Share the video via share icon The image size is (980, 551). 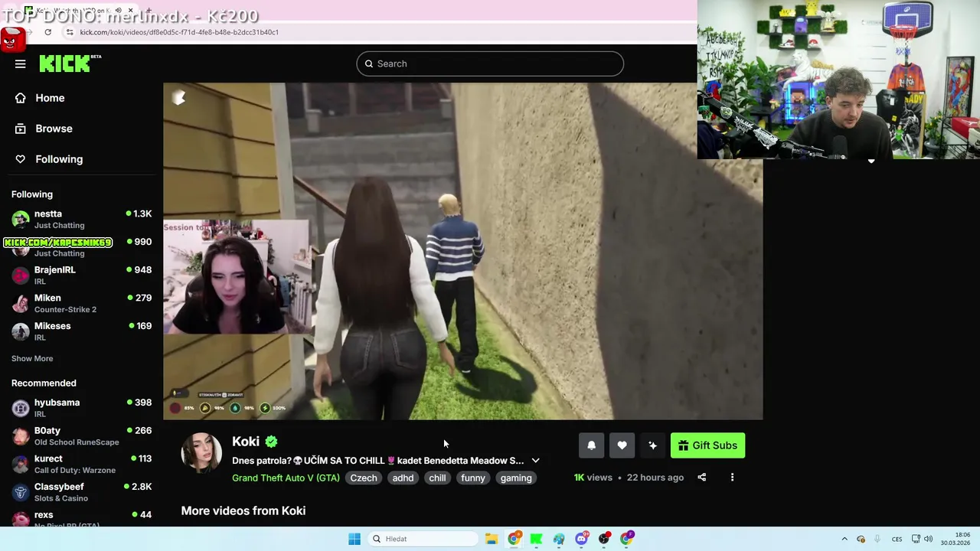701,478
